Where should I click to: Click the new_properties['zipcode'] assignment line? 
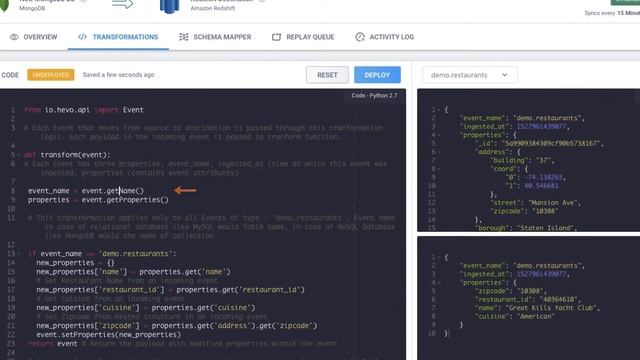[x=177, y=325]
